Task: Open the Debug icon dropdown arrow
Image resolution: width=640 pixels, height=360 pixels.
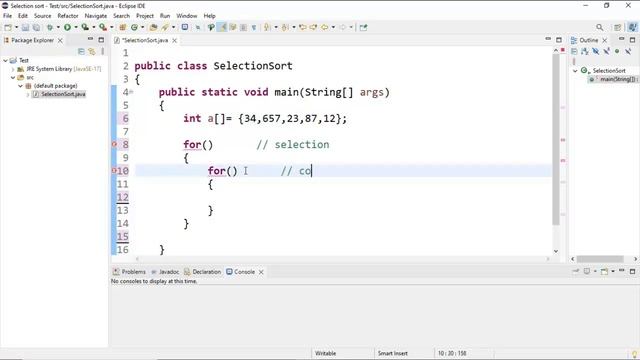Action: point(58,27)
